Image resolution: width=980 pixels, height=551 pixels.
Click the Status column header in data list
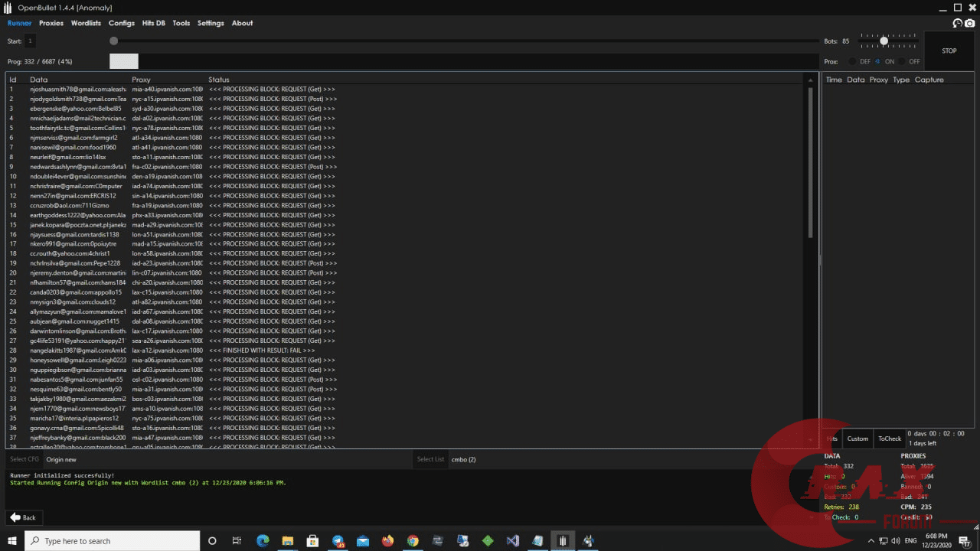pyautogui.click(x=219, y=80)
